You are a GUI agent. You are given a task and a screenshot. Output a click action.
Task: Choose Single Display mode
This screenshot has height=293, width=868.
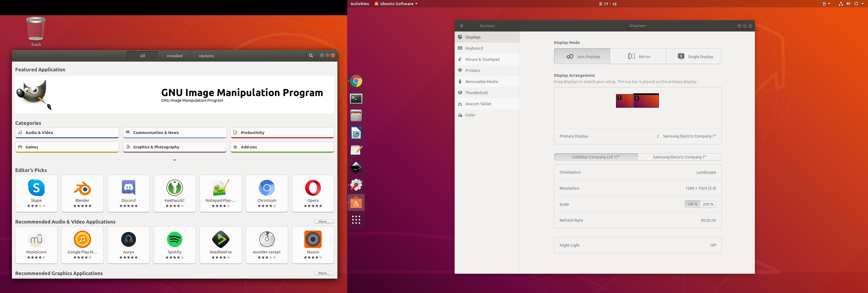694,56
